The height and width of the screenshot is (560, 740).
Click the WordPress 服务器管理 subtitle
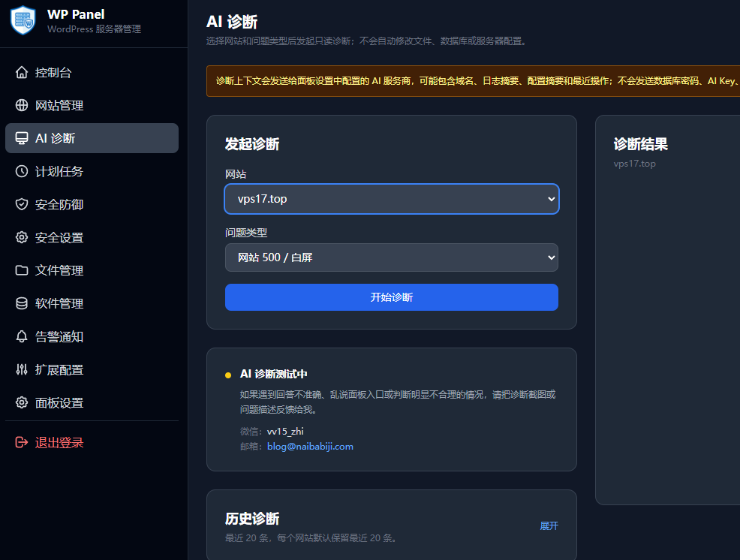pos(94,29)
